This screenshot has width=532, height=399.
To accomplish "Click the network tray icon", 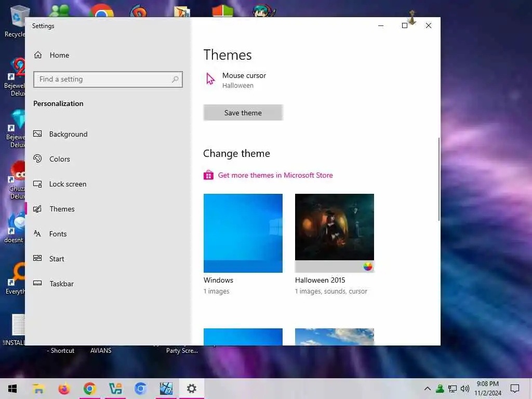I will 453,389.
